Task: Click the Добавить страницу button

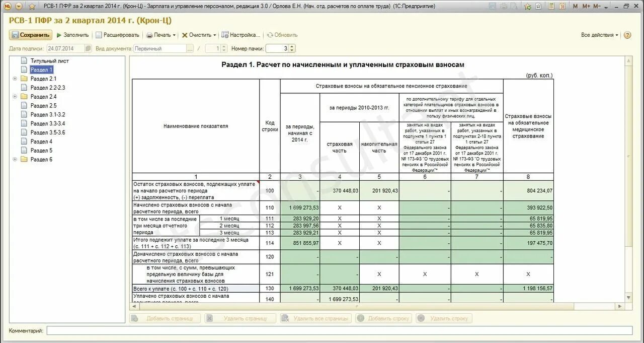Action: click(165, 318)
